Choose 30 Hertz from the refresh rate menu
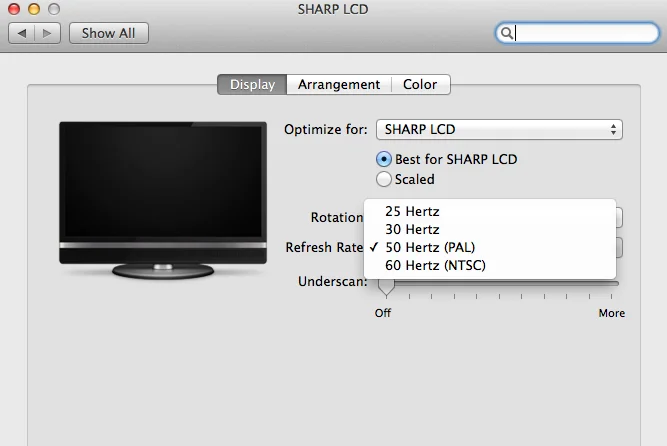 coord(490,229)
